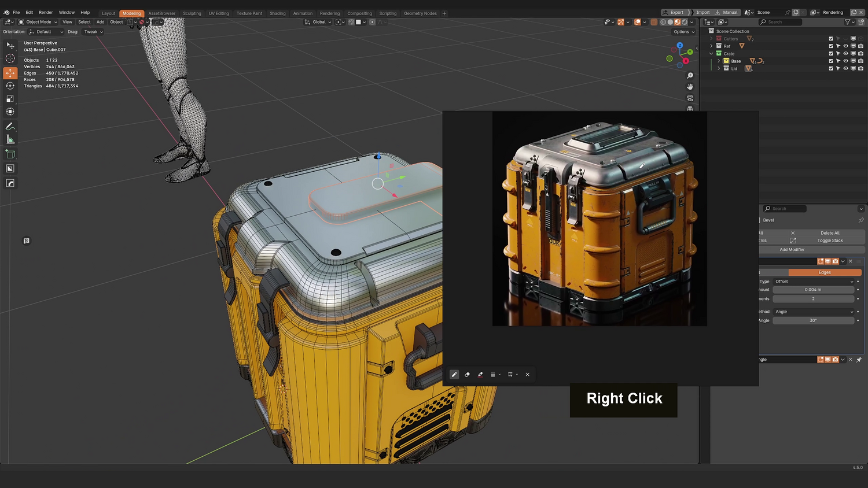Open the viewport Options dropdown
The height and width of the screenshot is (488, 868).
[683, 32]
